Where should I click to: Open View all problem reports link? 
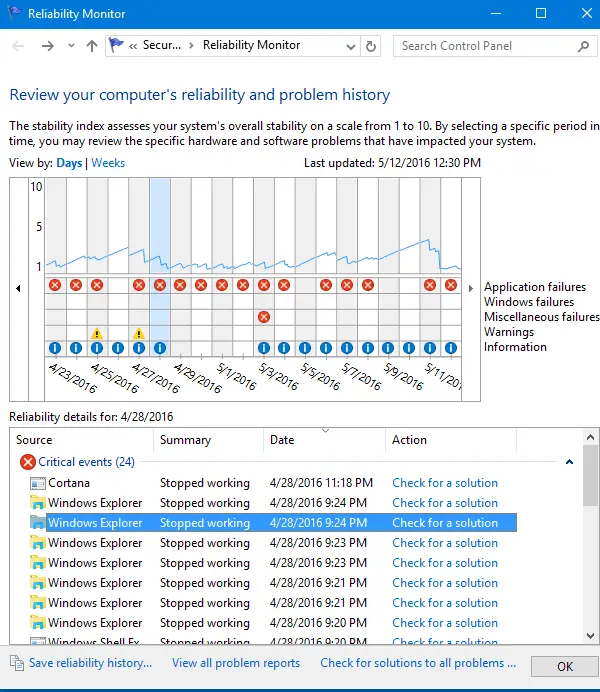click(236, 663)
